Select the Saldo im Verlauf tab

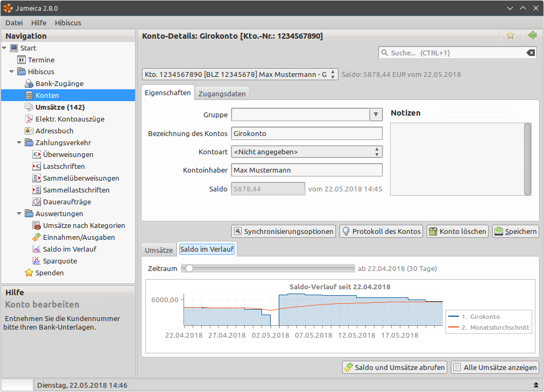207,249
